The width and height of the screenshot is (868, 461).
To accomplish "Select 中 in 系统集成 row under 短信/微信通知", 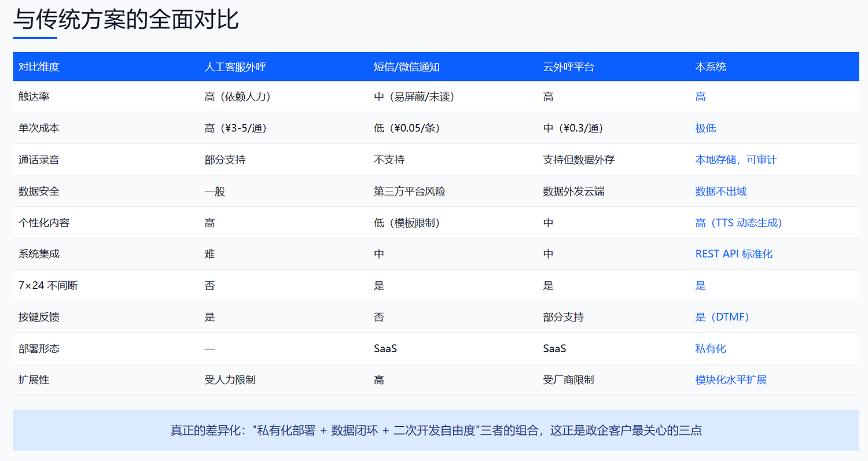I will click(379, 254).
